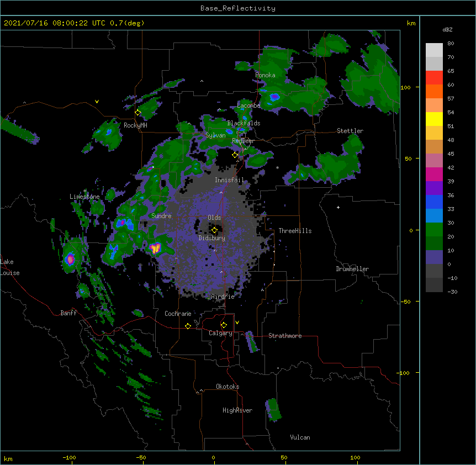The width and height of the screenshot is (476, 465).
Task: Click the Cochrane city label
Action: [178, 314]
